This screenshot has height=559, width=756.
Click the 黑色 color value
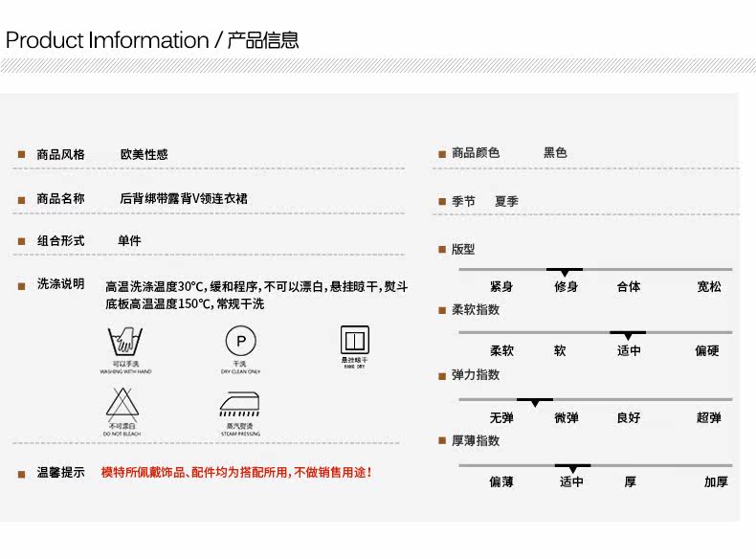point(555,153)
